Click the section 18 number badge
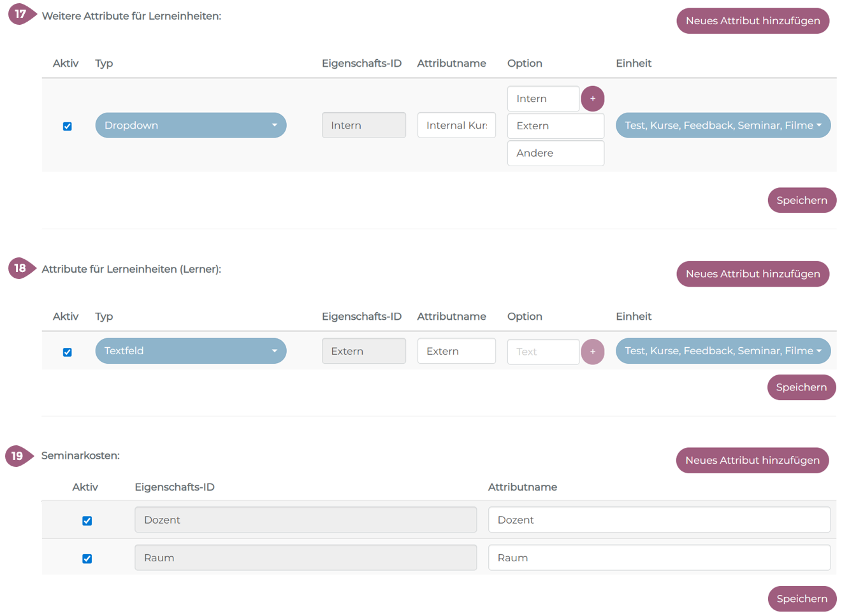This screenshot has width=842, height=616. [20, 268]
